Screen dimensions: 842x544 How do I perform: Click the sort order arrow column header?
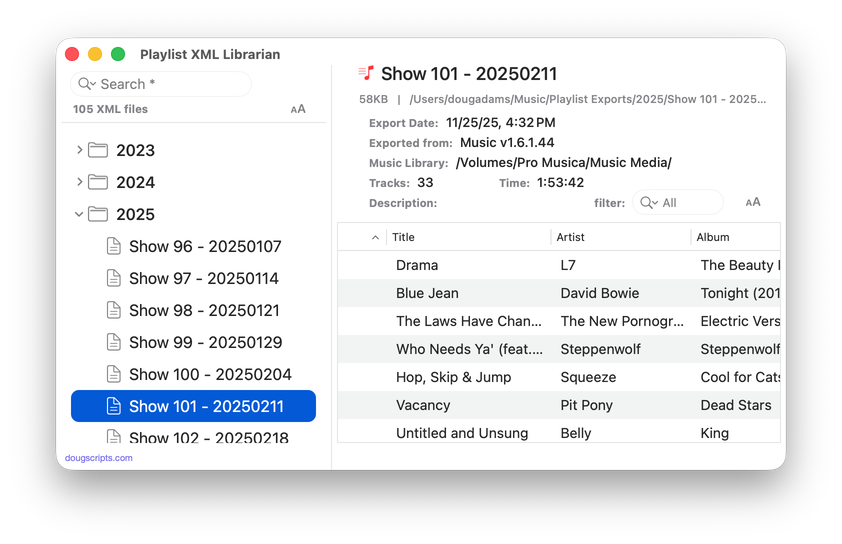click(x=375, y=237)
